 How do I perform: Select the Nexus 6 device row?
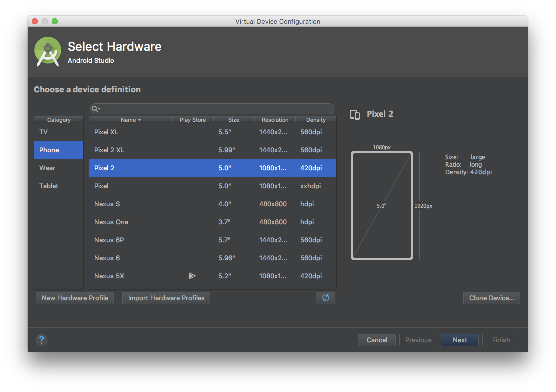point(213,258)
